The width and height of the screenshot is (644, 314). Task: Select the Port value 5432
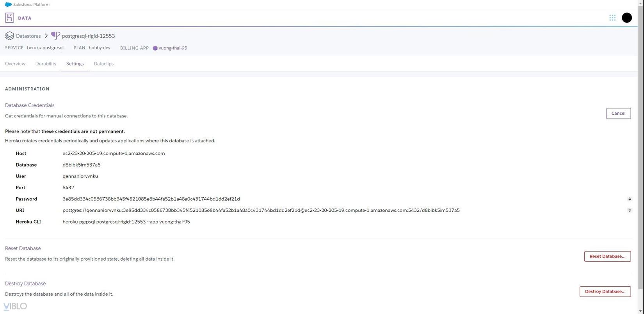68,187
